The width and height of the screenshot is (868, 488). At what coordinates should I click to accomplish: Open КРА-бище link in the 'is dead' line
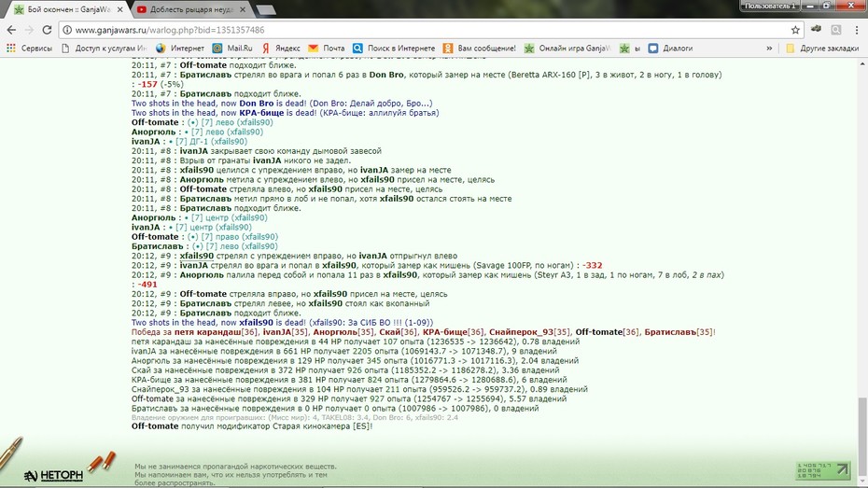tap(262, 113)
